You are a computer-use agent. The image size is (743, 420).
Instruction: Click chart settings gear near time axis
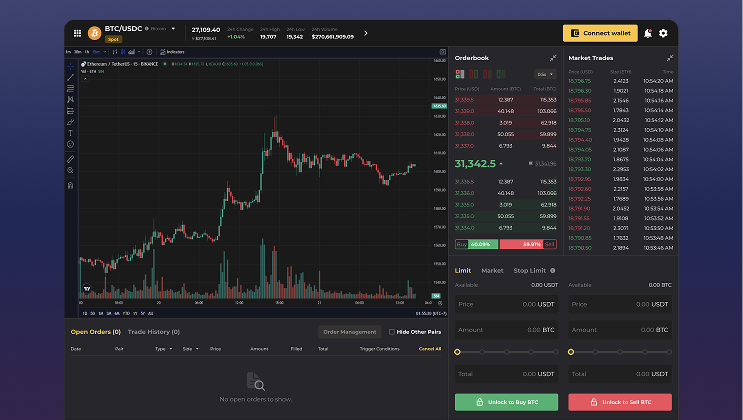440,303
